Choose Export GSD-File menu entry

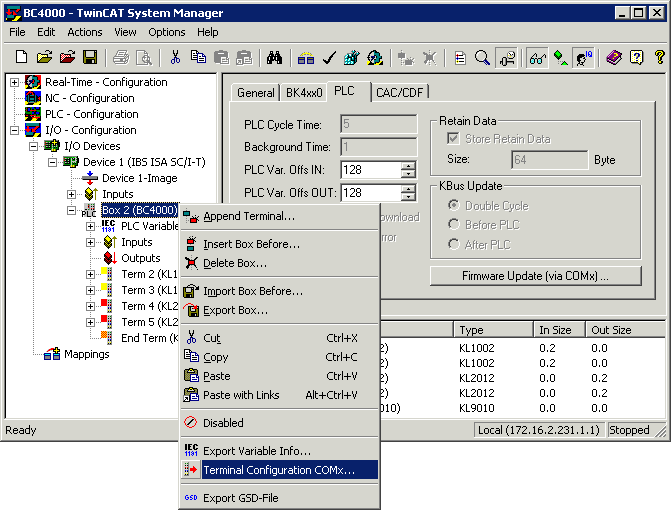(280, 498)
